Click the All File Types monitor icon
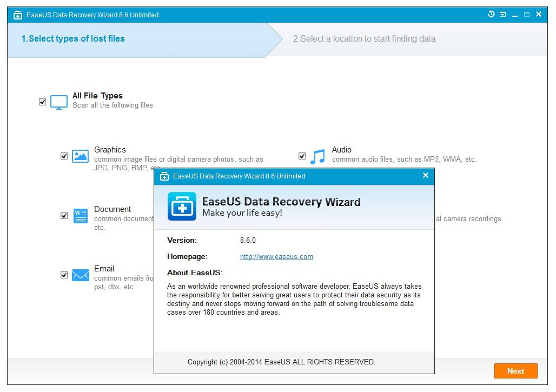The image size is (556, 392). tap(59, 102)
